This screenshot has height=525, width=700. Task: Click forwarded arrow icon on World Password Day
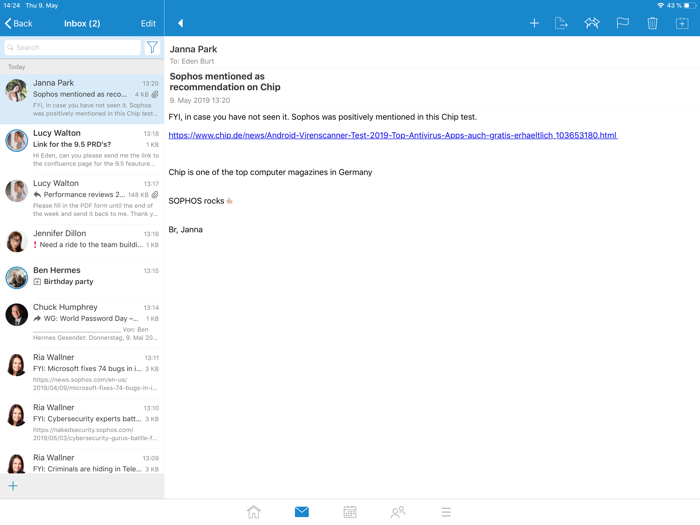tap(37, 318)
